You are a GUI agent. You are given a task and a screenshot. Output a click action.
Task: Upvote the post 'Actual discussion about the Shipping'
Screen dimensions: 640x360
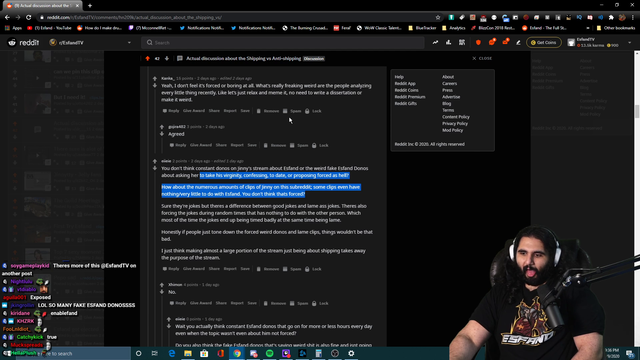pyautogui.click(x=148, y=58)
